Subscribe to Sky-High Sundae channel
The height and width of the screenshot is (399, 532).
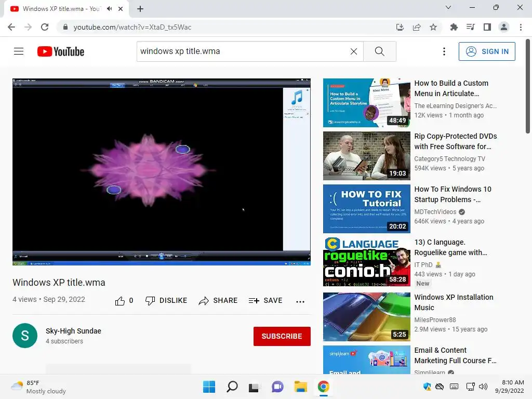[282, 336]
